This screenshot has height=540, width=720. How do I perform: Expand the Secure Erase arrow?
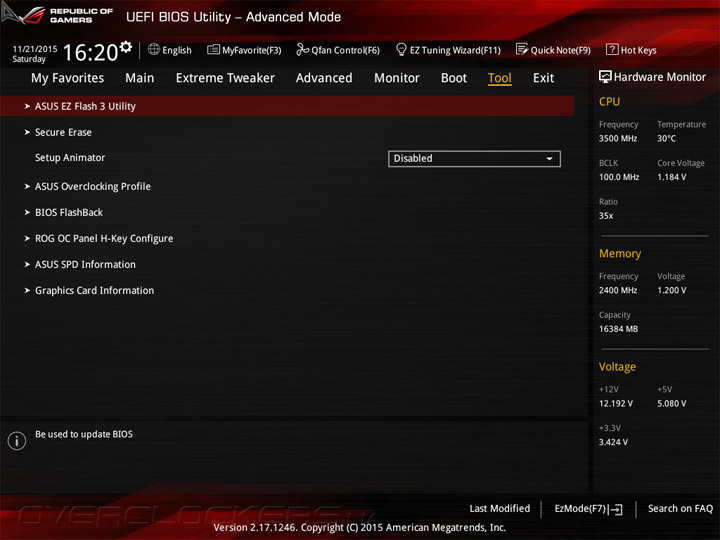[x=27, y=132]
